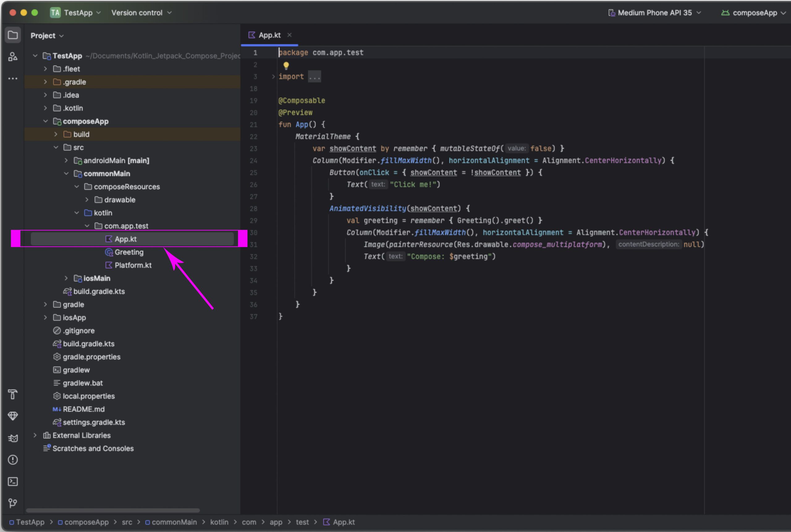Expand the .fleet folder

pos(45,69)
